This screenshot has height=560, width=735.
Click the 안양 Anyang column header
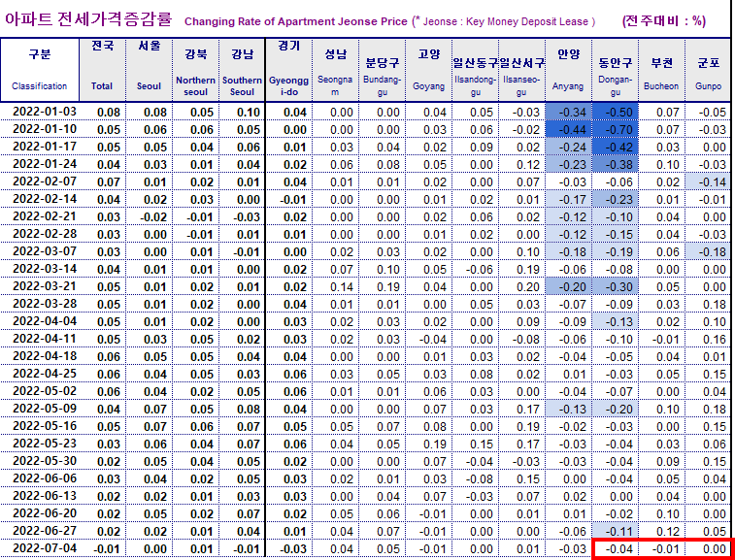568,70
